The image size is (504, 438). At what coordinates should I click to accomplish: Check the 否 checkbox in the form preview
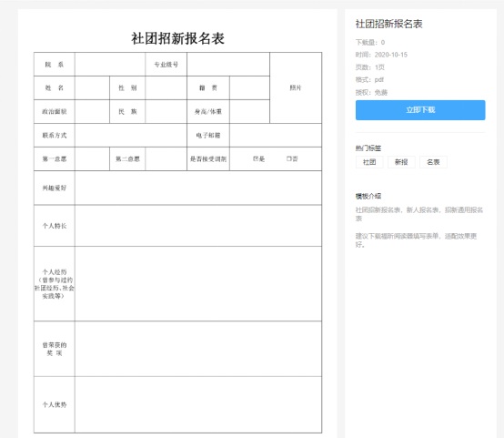point(288,158)
